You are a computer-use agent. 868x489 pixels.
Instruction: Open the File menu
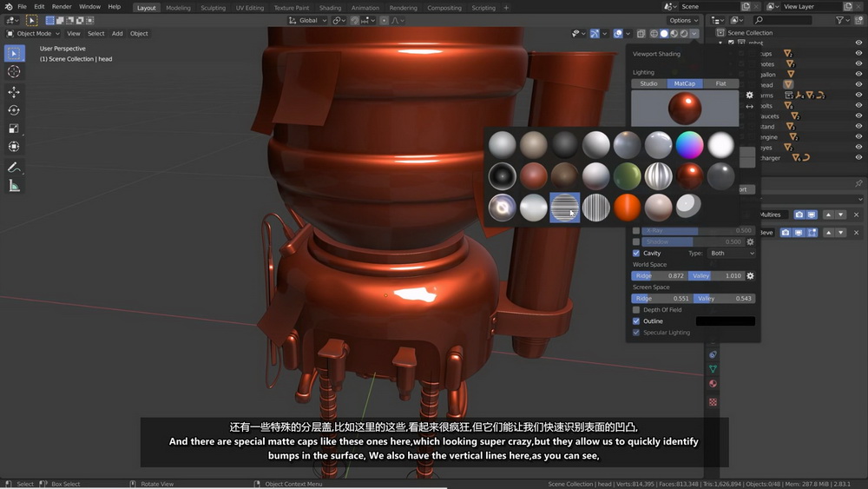23,7
